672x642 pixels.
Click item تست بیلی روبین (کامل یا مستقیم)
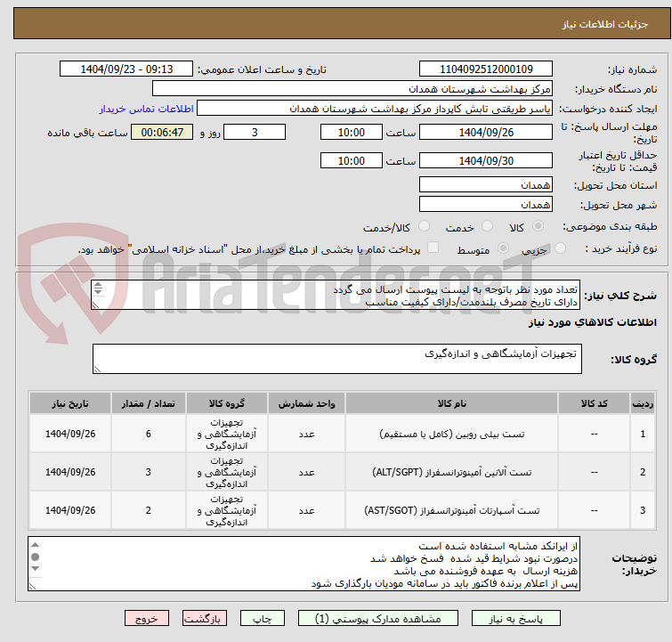tap(452, 434)
